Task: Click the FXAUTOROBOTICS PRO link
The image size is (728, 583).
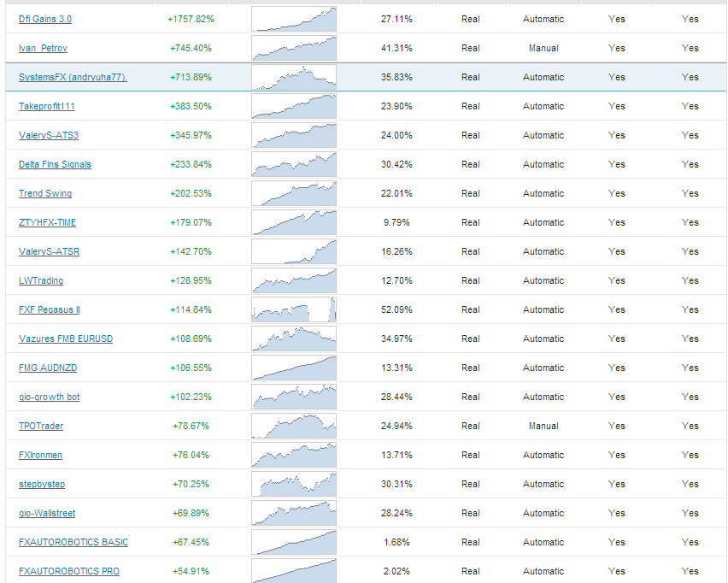Action: [x=69, y=571]
